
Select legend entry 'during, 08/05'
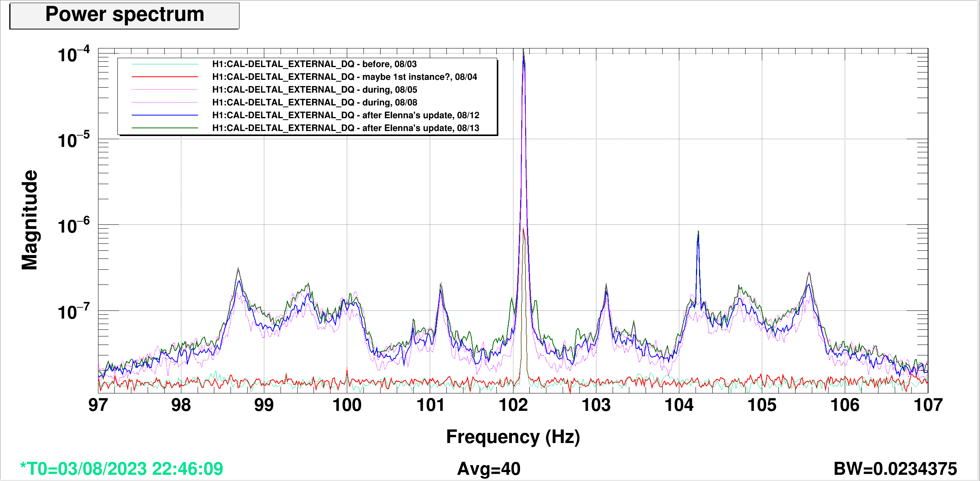pos(315,90)
